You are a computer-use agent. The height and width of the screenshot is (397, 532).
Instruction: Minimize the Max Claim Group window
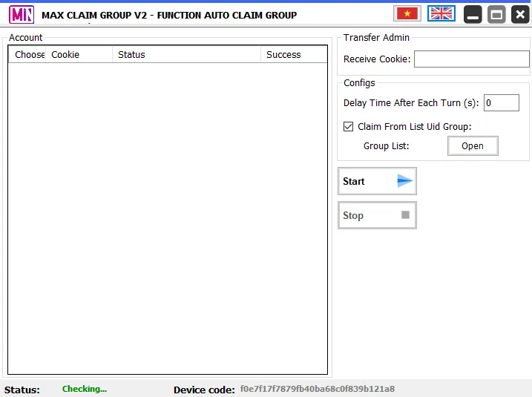point(473,14)
